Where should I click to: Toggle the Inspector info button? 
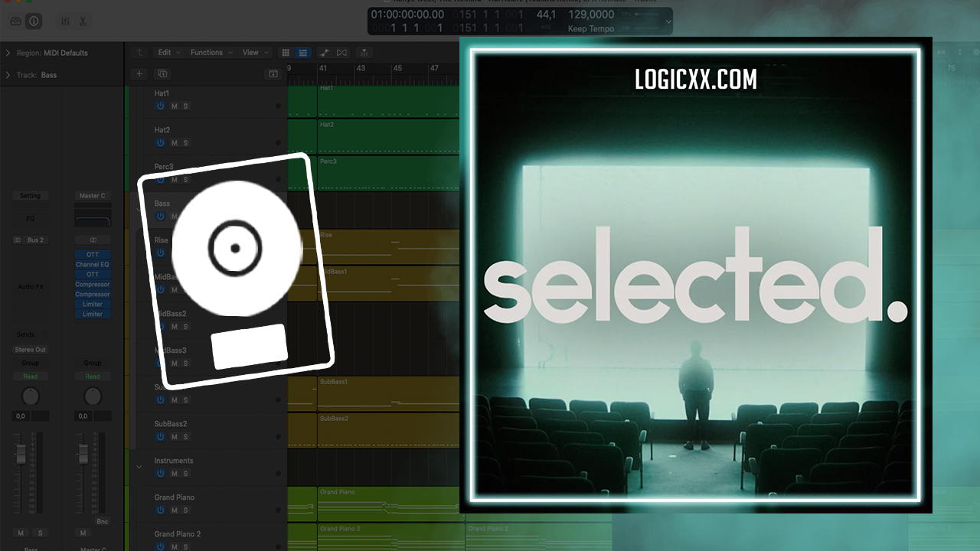pyautogui.click(x=33, y=21)
